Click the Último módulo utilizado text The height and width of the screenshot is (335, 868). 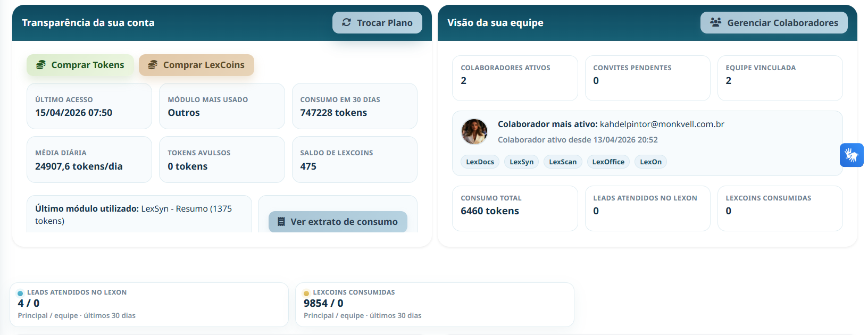tap(133, 215)
